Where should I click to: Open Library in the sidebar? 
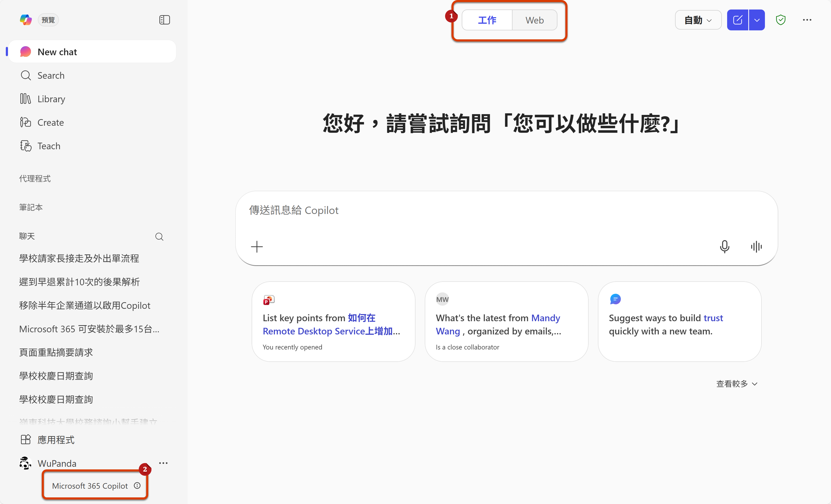coord(51,99)
